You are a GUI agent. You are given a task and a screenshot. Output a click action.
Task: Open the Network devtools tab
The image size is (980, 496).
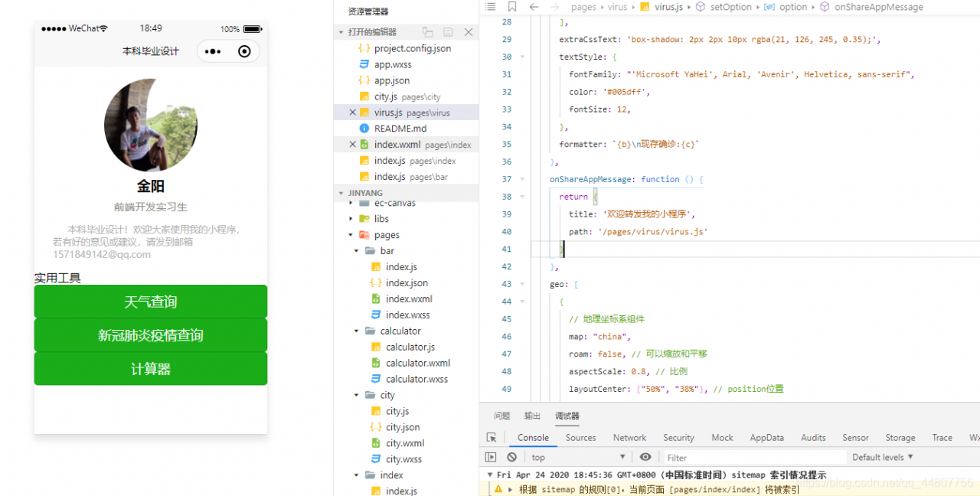pos(629,438)
